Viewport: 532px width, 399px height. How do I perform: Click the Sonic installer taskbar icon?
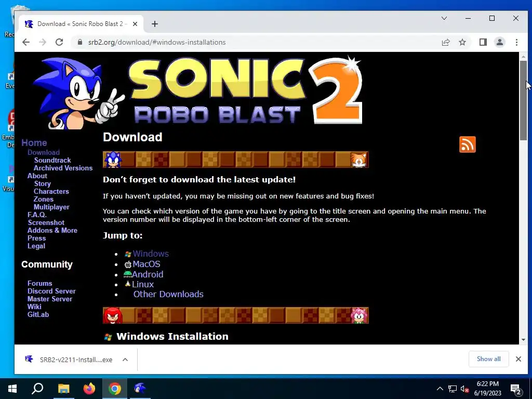pos(140,389)
